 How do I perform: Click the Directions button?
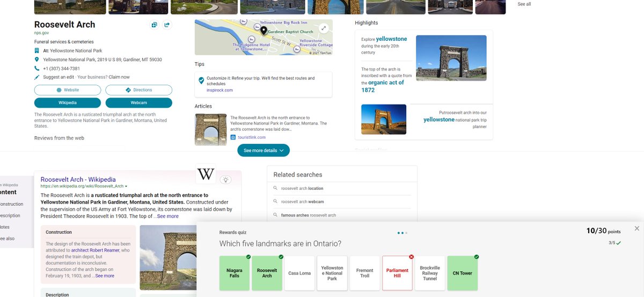pos(139,90)
